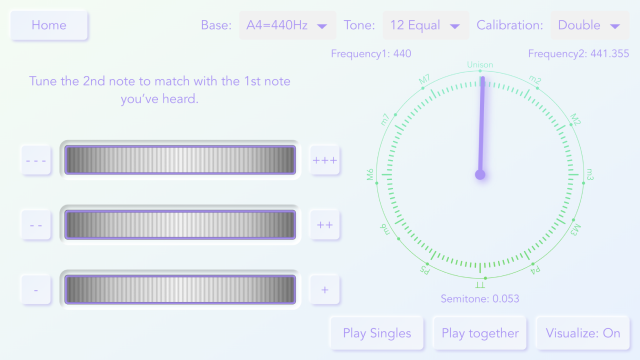Open the Tone 12 Equal dropdown
Image resolution: width=640 pixels, height=360 pixels.
pyautogui.click(x=426, y=25)
